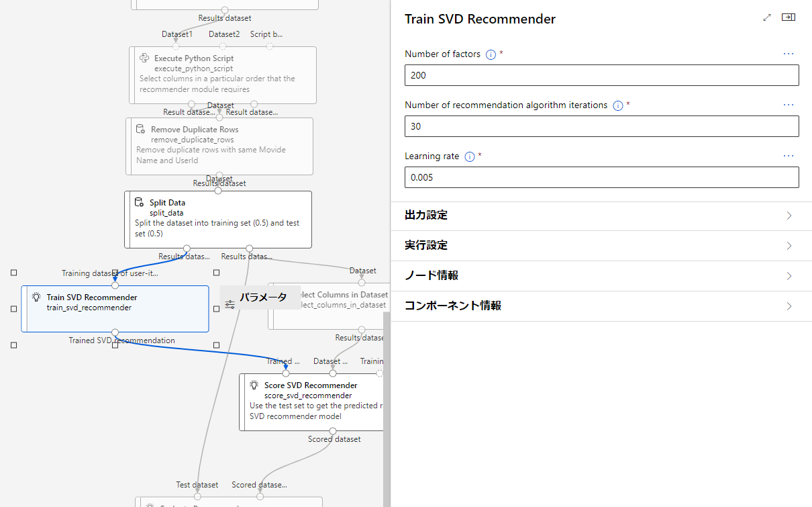Collapse the right side panel
The width and height of the screenshot is (812, 507).
[x=789, y=18]
